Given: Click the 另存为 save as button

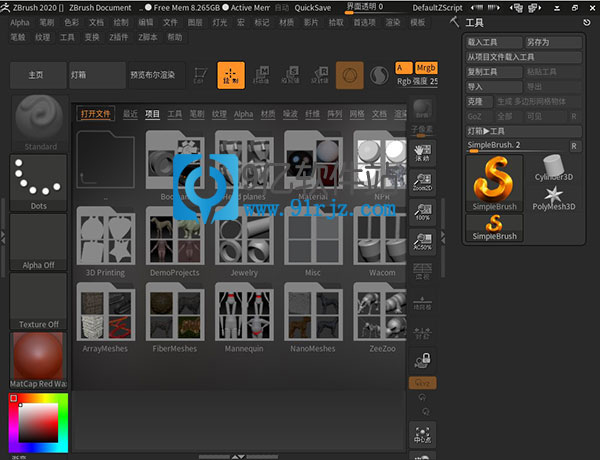Looking at the screenshot, I should (x=553, y=42).
